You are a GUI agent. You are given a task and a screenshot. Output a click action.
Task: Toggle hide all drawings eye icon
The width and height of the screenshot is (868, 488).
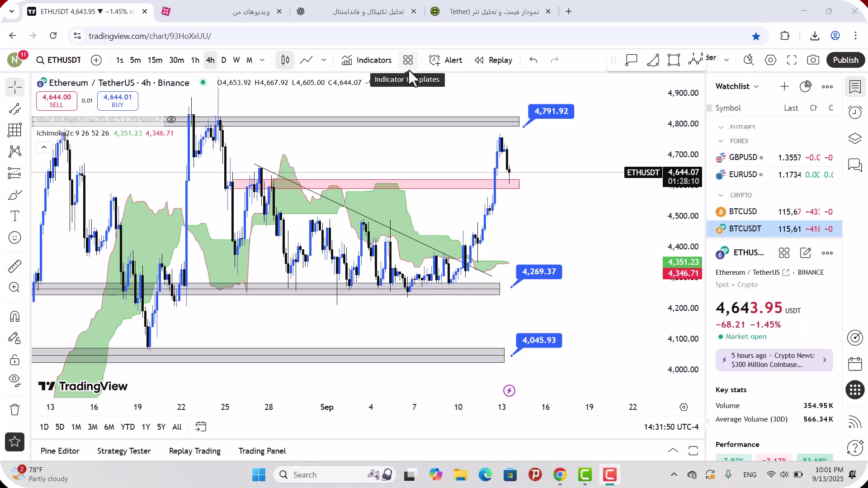coord(15,380)
